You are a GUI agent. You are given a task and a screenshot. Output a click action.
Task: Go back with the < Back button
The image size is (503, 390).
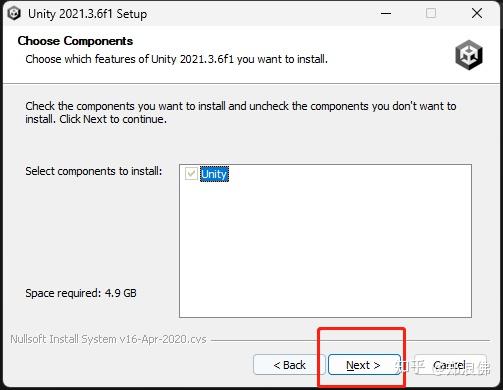coord(289,365)
